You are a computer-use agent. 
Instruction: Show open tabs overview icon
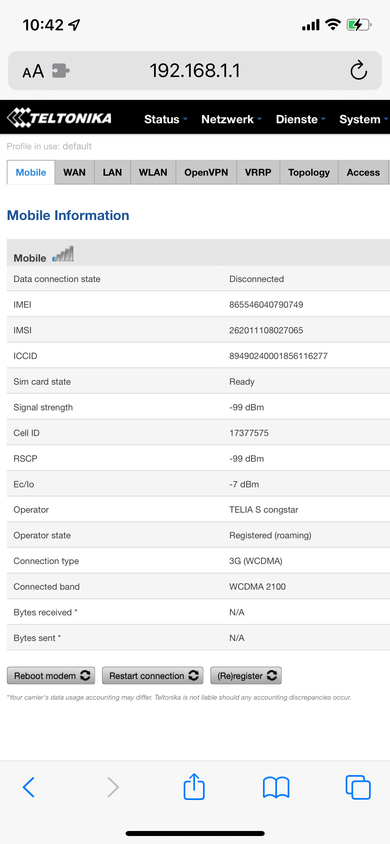point(358,787)
